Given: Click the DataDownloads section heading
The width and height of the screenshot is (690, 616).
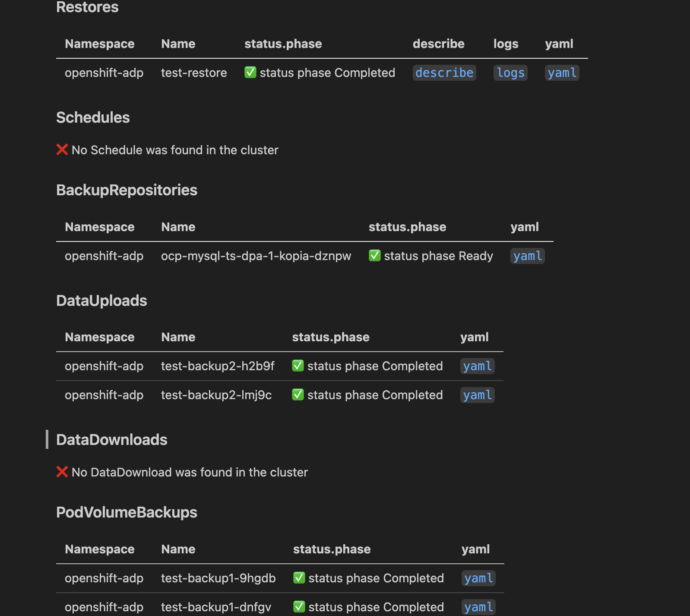Looking at the screenshot, I should [112, 439].
